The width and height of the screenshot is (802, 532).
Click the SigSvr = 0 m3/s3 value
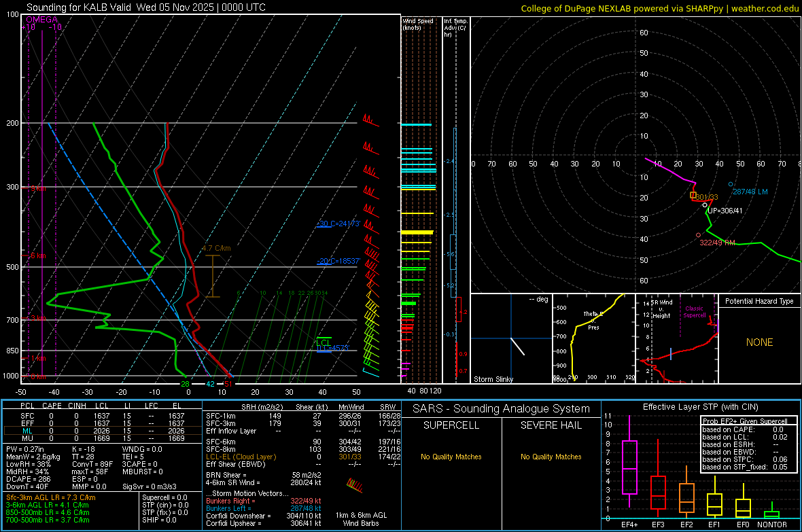(150, 487)
